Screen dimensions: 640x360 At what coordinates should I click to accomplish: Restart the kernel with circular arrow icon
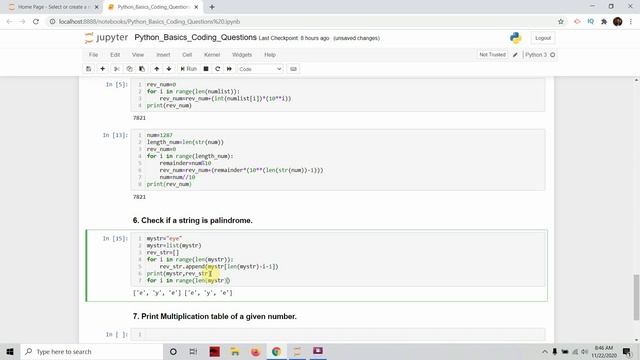[218, 69]
